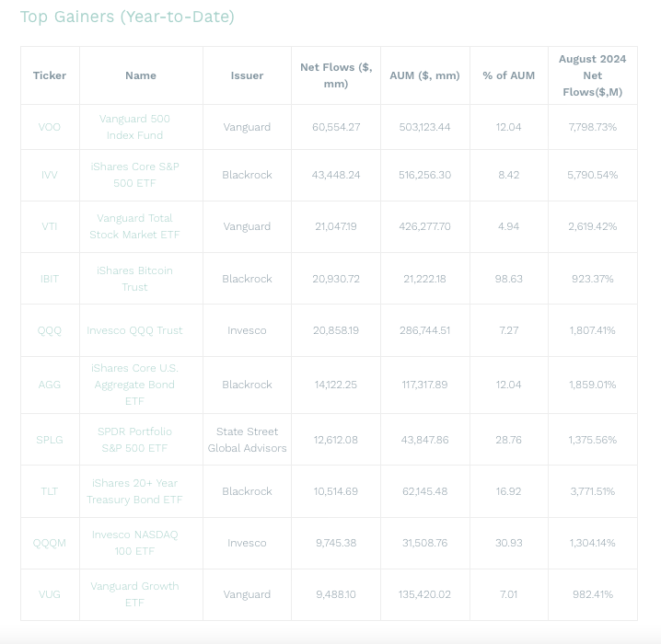Screen dimensions: 661x644
Task: Open iShares Core U.S. Aggregate Bond ETF
Action: coord(134,385)
